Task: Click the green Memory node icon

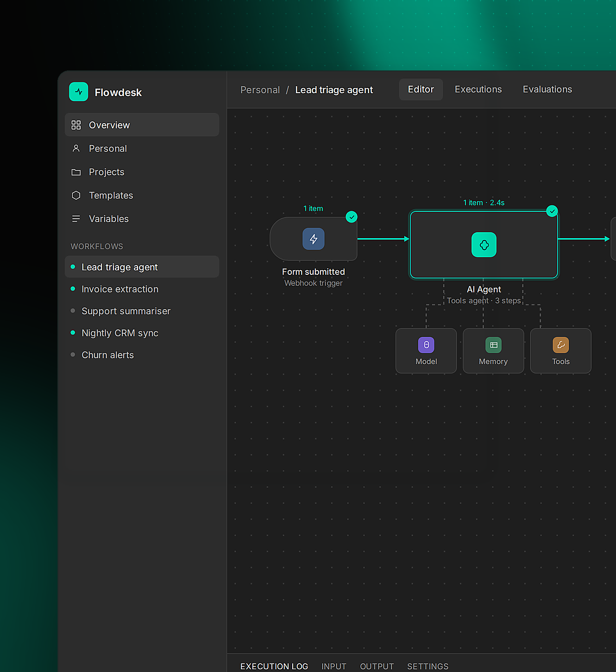Action: click(x=493, y=345)
